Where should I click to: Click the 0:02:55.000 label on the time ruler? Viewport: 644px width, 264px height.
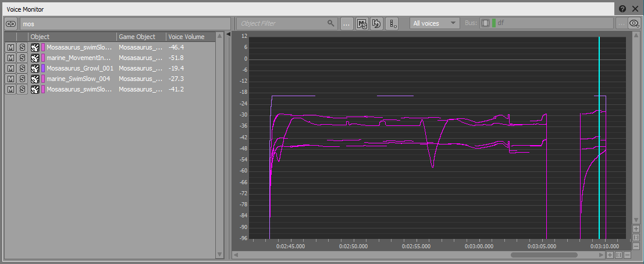(x=416, y=247)
